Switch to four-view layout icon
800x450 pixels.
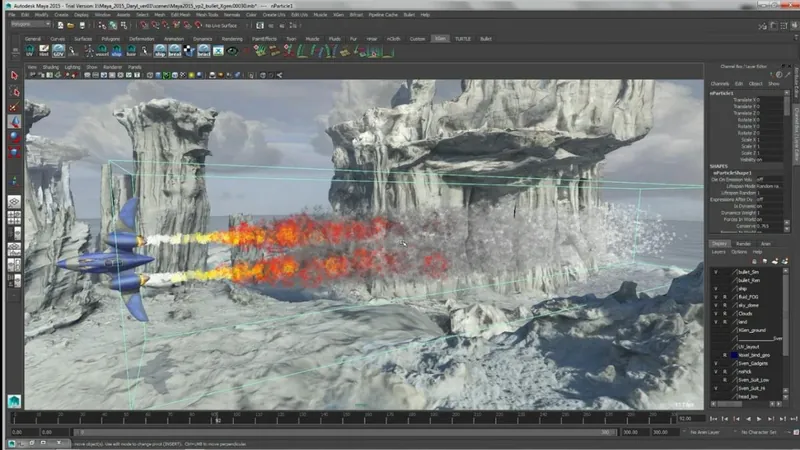[x=14, y=217]
